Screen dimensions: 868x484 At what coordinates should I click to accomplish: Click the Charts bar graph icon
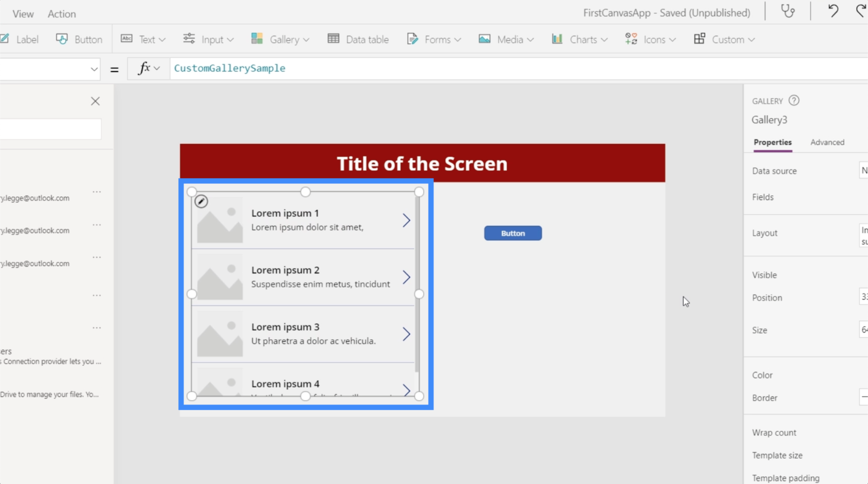pyautogui.click(x=557, y=39)
